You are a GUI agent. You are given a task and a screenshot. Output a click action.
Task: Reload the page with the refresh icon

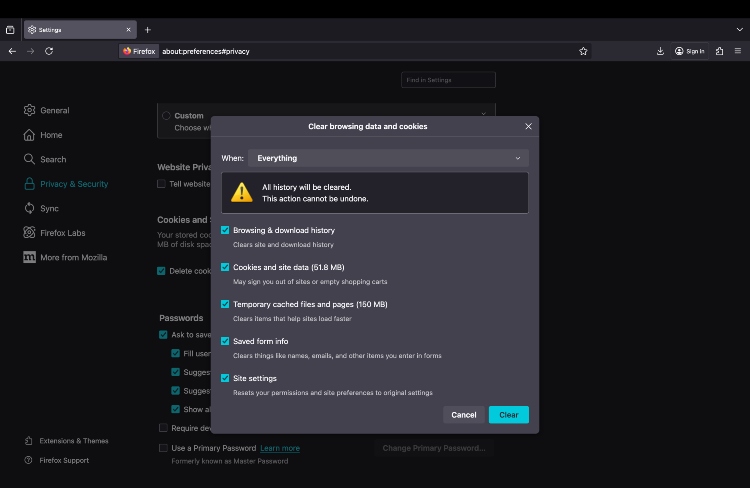(x=49, y=51)
